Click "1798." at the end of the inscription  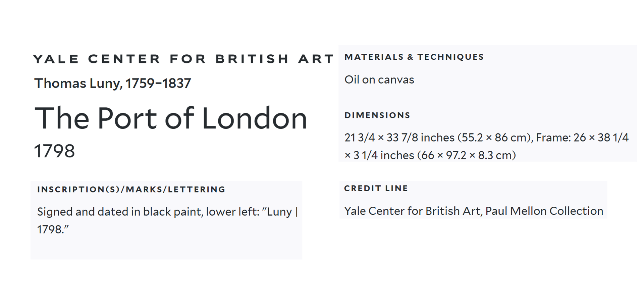pos(52,230)
